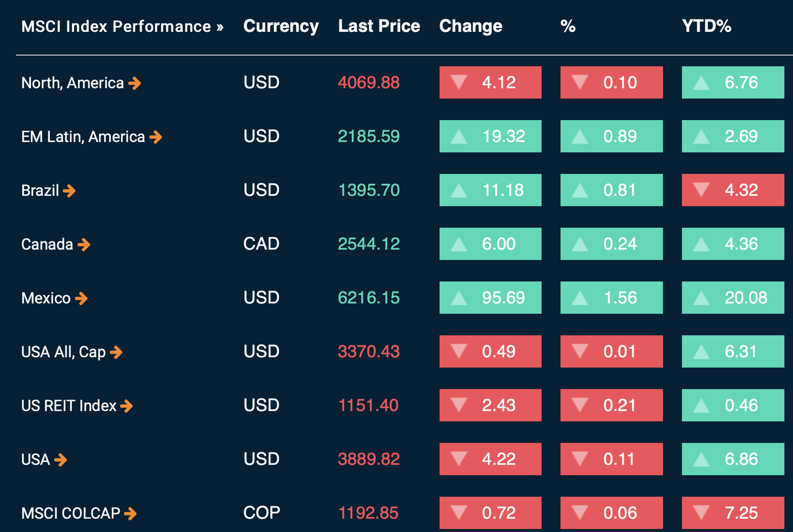The height and width of the screenshot is (532, 793).
Task: Click the orange arrow beside MSCI COLCAP
Action: tap(130, 513)
